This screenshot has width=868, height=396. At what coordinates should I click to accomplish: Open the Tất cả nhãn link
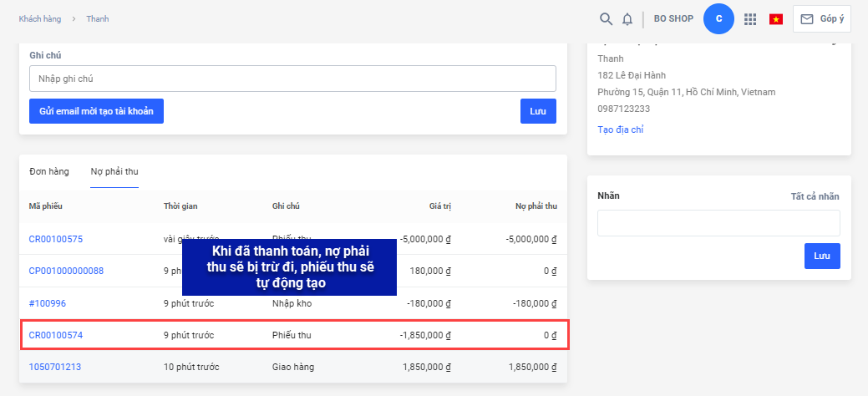click(x=815, y=196)
